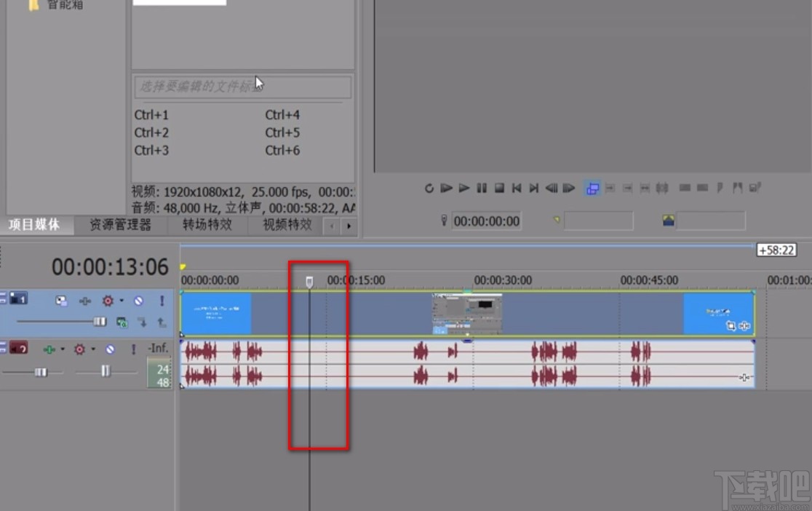
Task: Pause playback in the preview transport
Action: click(482, 189)
